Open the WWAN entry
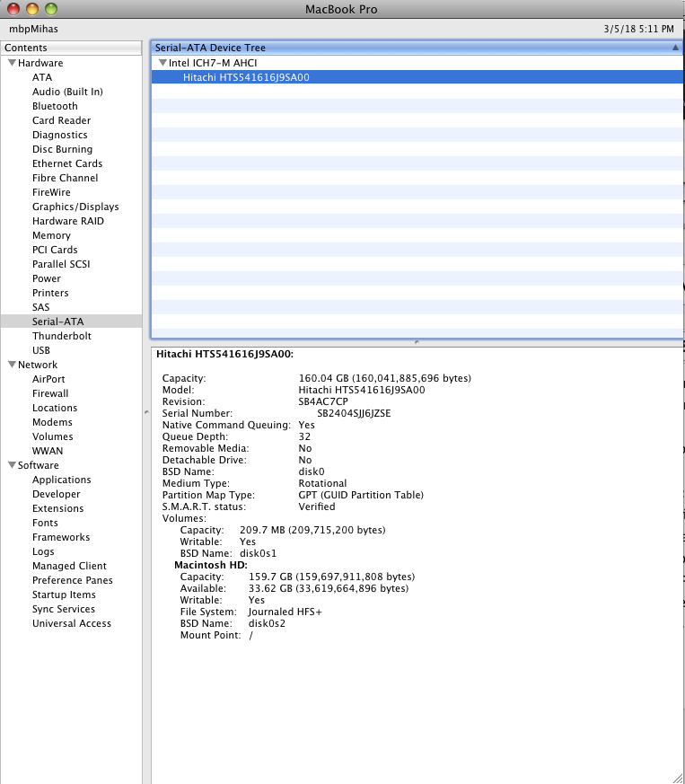Viewport: 685px width, 784px height. pos(48,451)
